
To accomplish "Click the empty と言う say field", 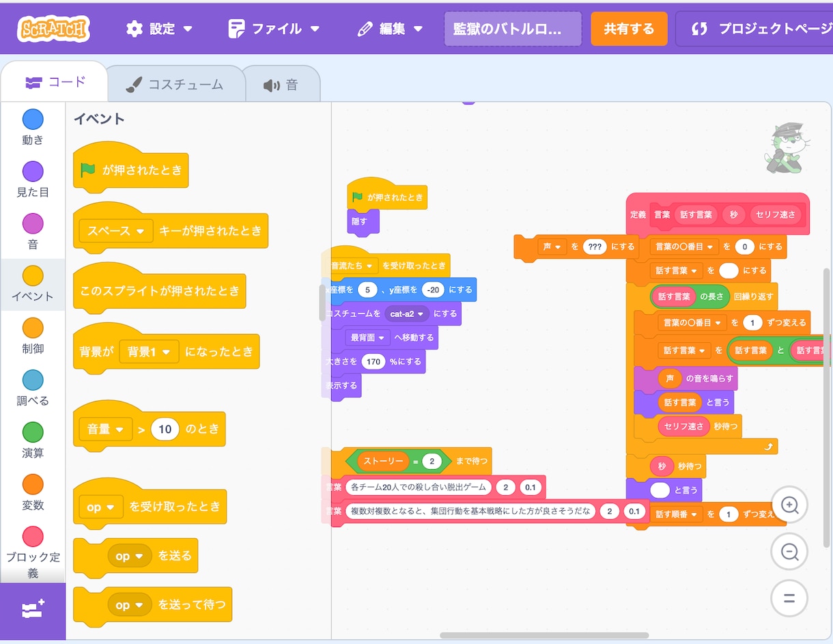I will [x=660, y=490].
